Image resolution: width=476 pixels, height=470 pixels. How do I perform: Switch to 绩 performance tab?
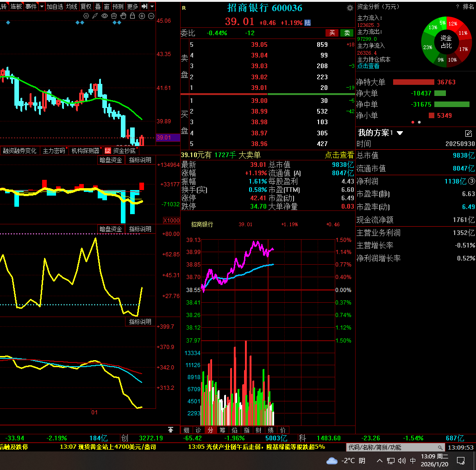pyautogui.click(x=270, y=430)
